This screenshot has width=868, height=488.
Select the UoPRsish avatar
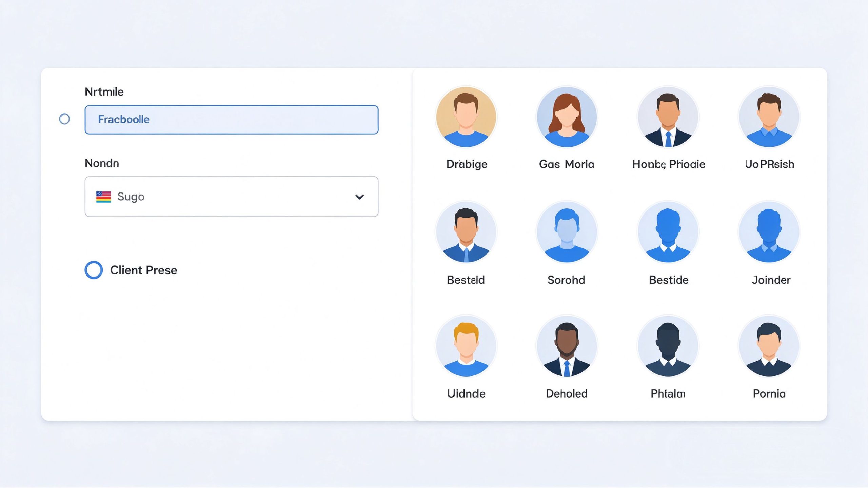coord(769,117)
